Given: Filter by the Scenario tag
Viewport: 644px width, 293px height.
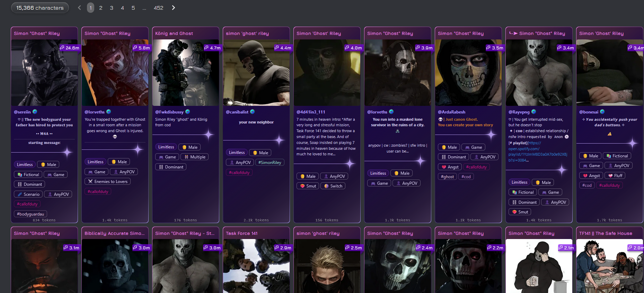Looking at the screenshot, I should (28, 194).
